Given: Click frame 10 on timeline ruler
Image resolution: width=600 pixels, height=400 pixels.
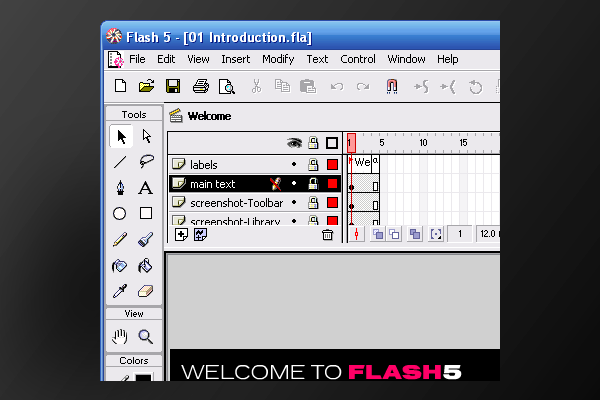Looking at the screenshot, I should click(423, 143).
